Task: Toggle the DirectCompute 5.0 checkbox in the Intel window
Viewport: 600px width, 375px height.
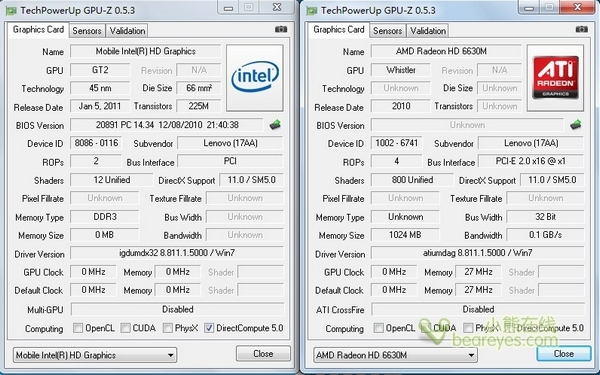Action: pyautogui.click(x=209, y=328)
